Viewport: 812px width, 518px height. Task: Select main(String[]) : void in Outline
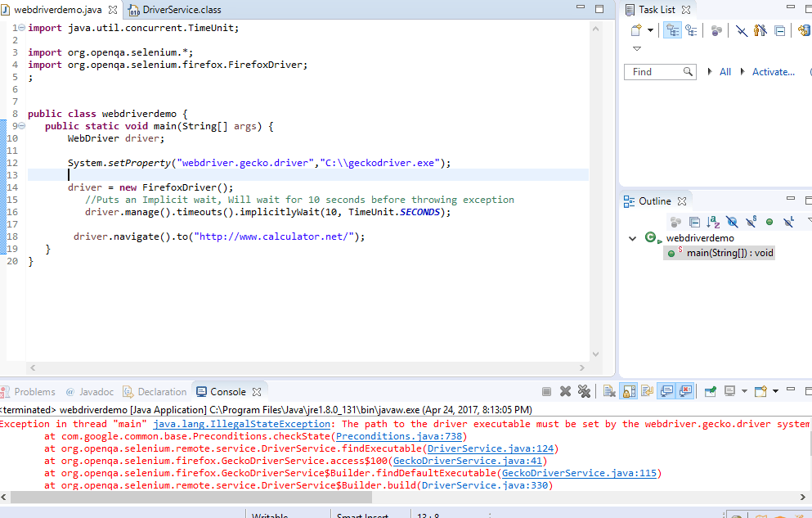click(729, 253)
